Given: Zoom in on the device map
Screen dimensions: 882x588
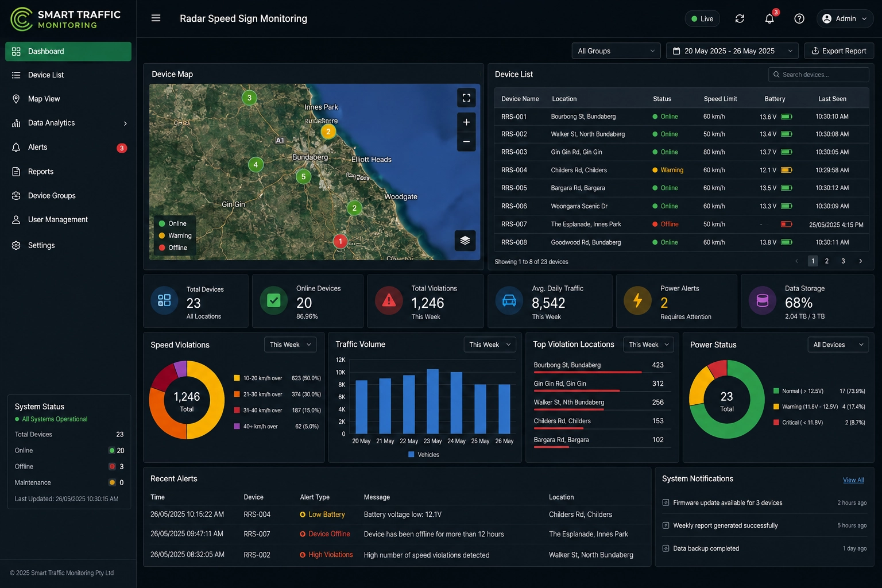Looking at the screenshot, I should (x=466, y=122).
